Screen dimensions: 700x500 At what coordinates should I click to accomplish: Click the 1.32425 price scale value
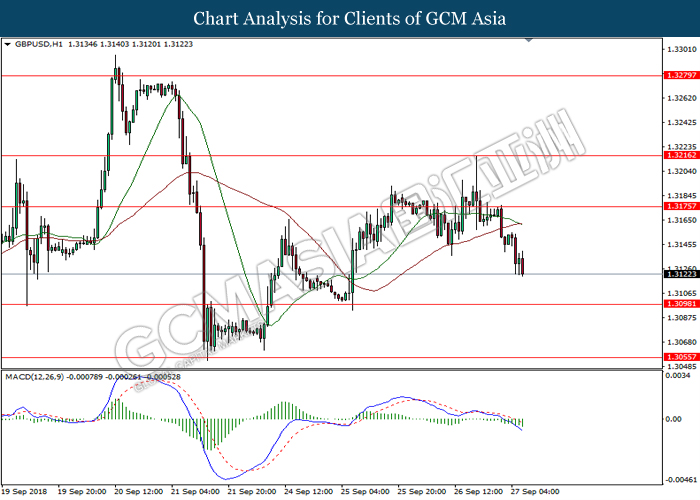pyautogui.click(x=682, y=122)
